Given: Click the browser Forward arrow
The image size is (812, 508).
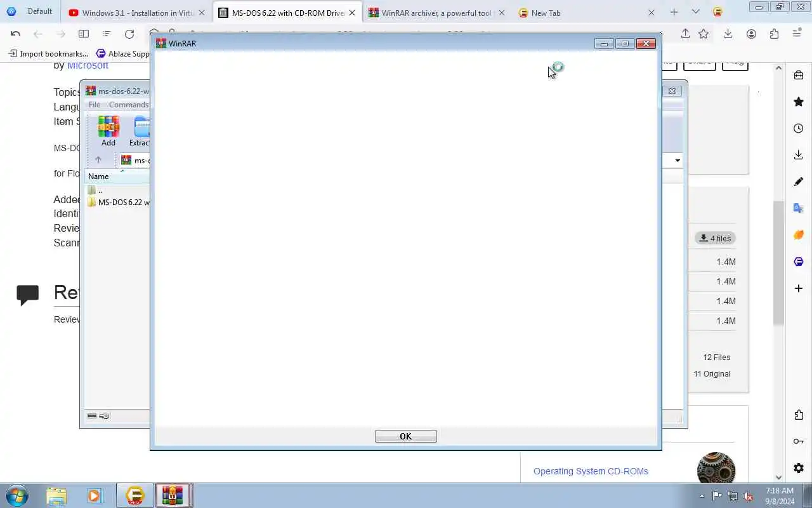Looking at the screenshot, I should [60, 34].
